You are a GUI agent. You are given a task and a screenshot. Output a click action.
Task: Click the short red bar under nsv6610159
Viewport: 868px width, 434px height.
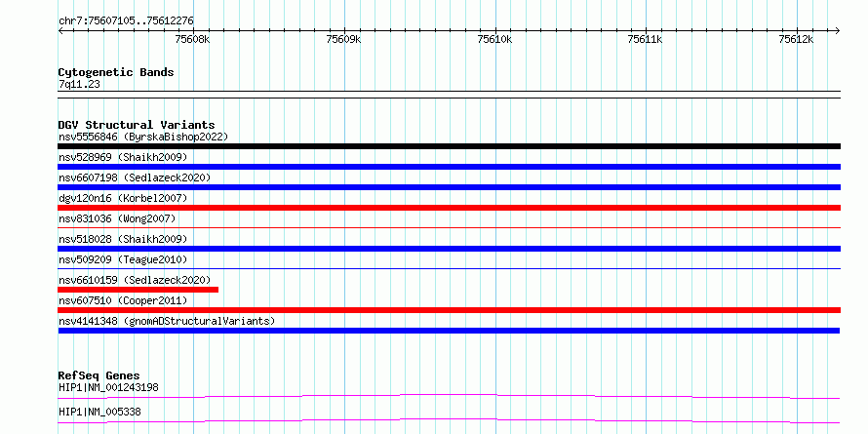pyautogui.click(x=138, y=290)
